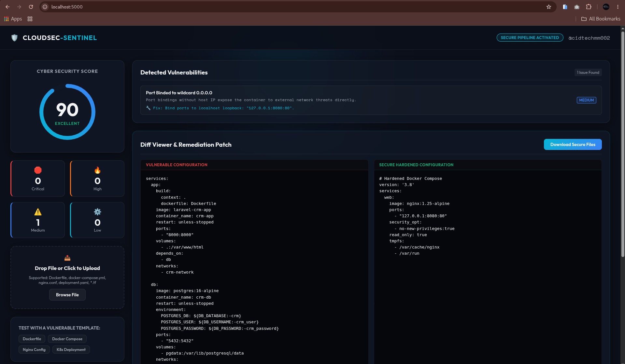Image resolution: width=625 pixels, height=364 pixels.
Task: Load the Docker Compose vulnerable template
Action: pos(67,339)
